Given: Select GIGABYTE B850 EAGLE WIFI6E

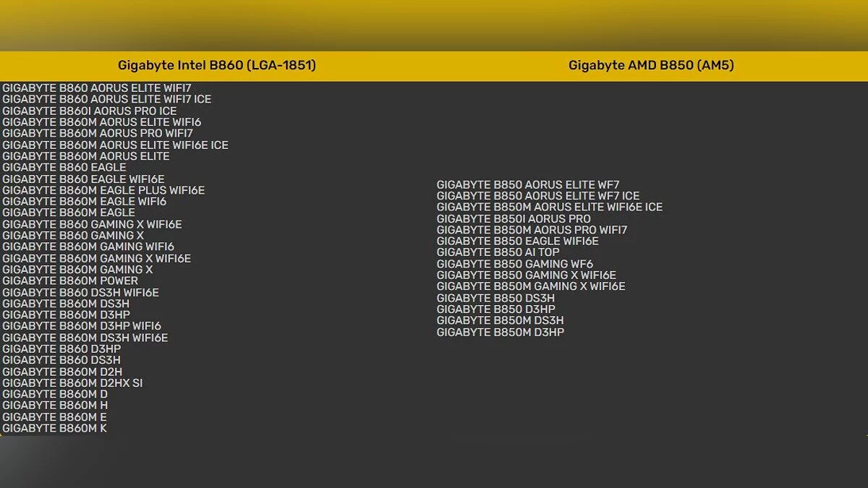Looking at the screenshot, I should pyautogui.click(x=518, y=241).
